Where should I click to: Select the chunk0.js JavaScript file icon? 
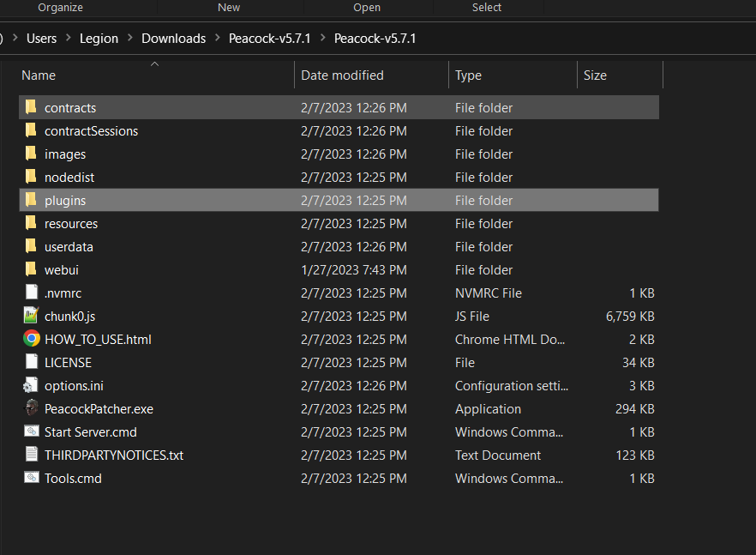31,316
